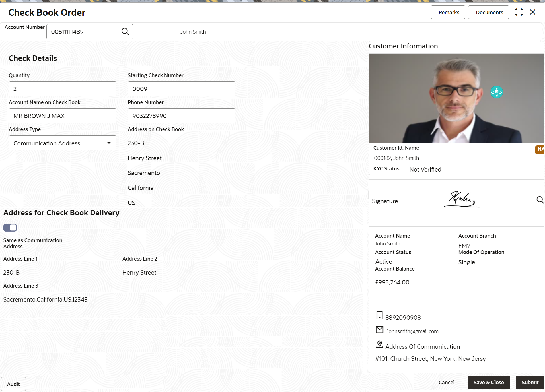Click the Sacremento,California,US,12345 address text
Screen dimensions: 545x392
pyautogui.click(x=45, y=299)
